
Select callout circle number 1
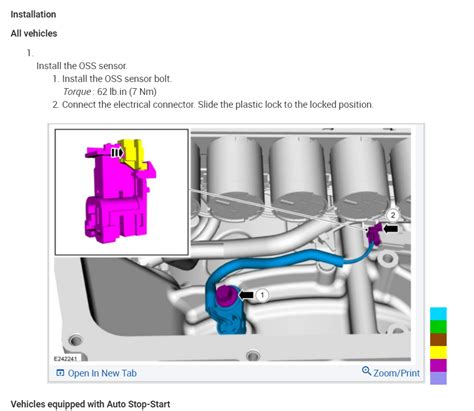262,295
